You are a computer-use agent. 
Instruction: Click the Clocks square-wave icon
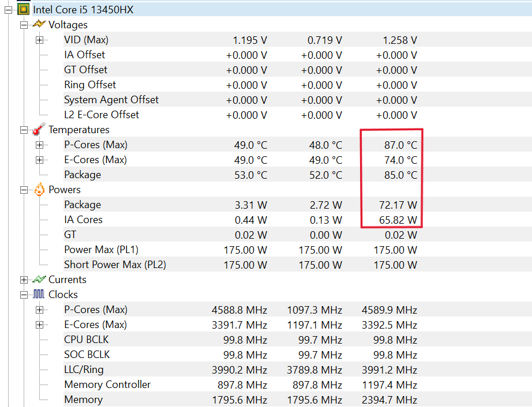[x=39, y=294]
